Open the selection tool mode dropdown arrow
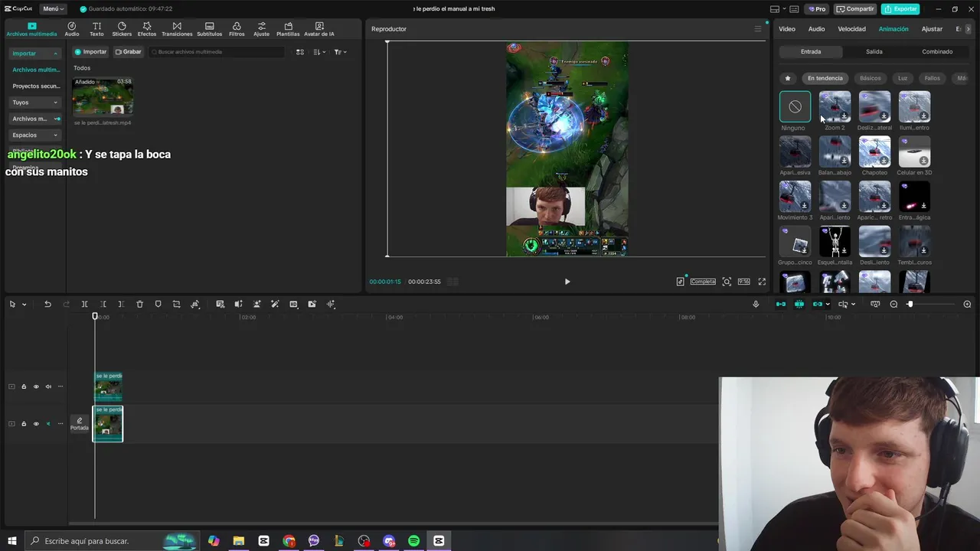 (x=24, y=305)
